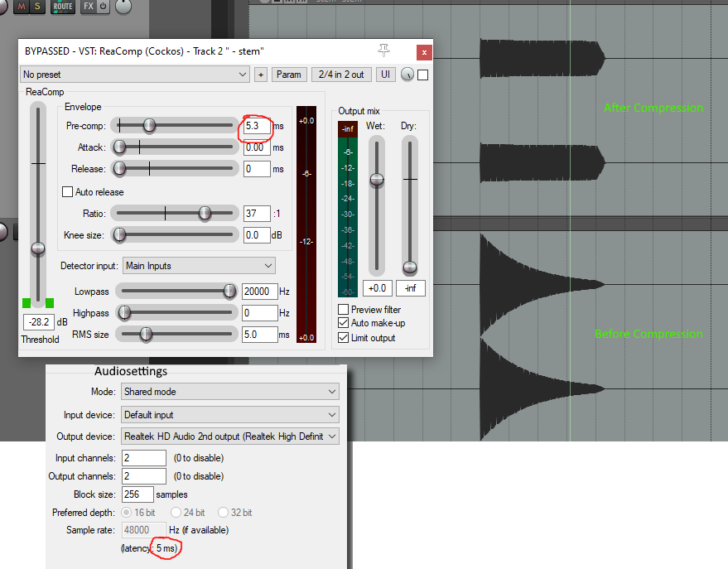
Task: Click the Input channels field
Action: [x=144, y=458]
